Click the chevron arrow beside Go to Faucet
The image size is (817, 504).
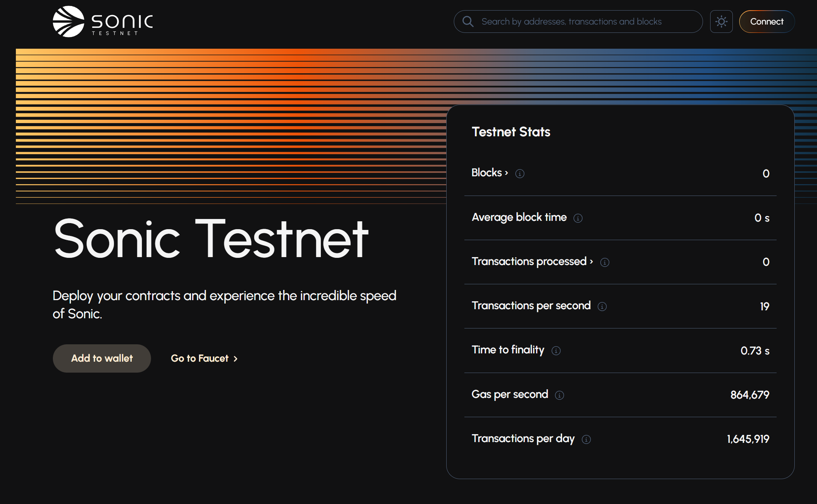[x=236, y=359]
